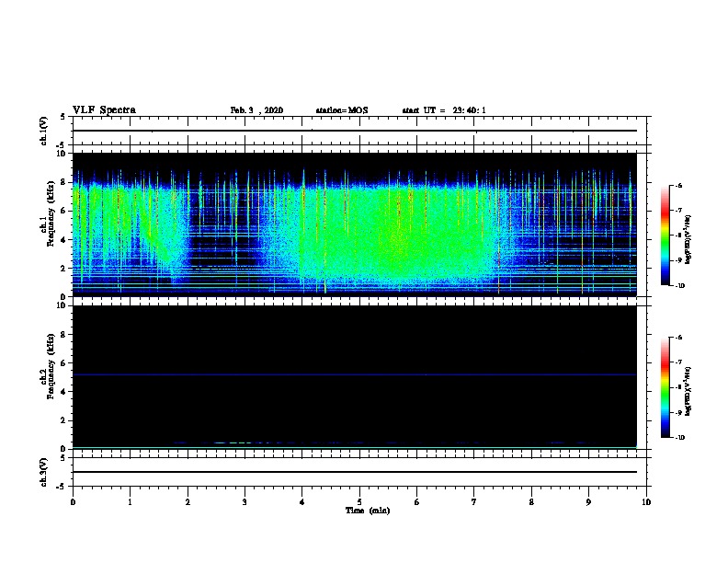The height and width of the screenshot is (563, 728).
Task: Click the date 'Feb. 3, 2020'
Action: tap(256, 110)
